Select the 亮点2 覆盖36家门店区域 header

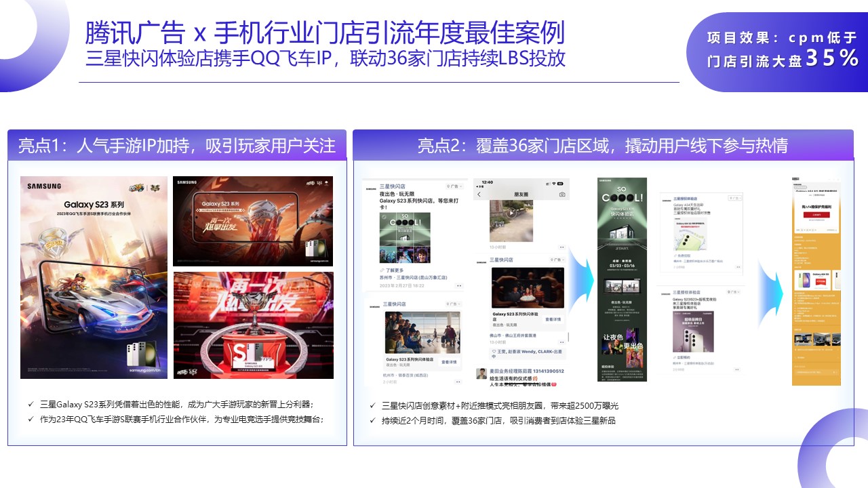[x=602, y=145]
